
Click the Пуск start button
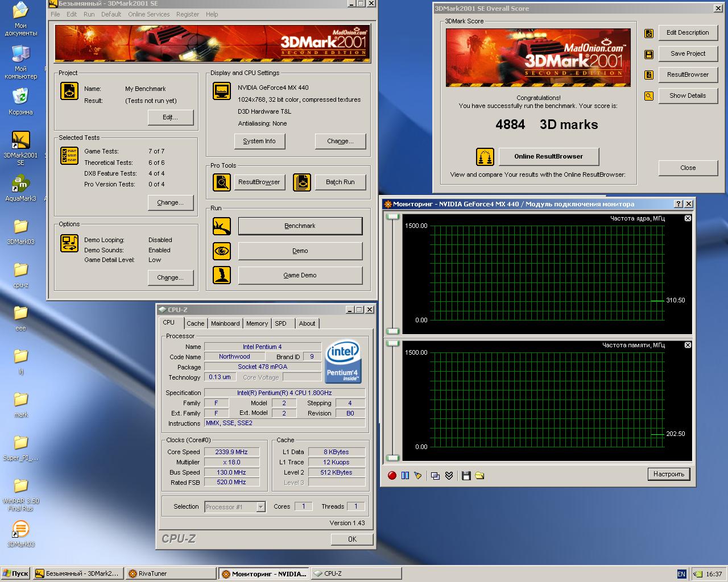tap(15, 574)
